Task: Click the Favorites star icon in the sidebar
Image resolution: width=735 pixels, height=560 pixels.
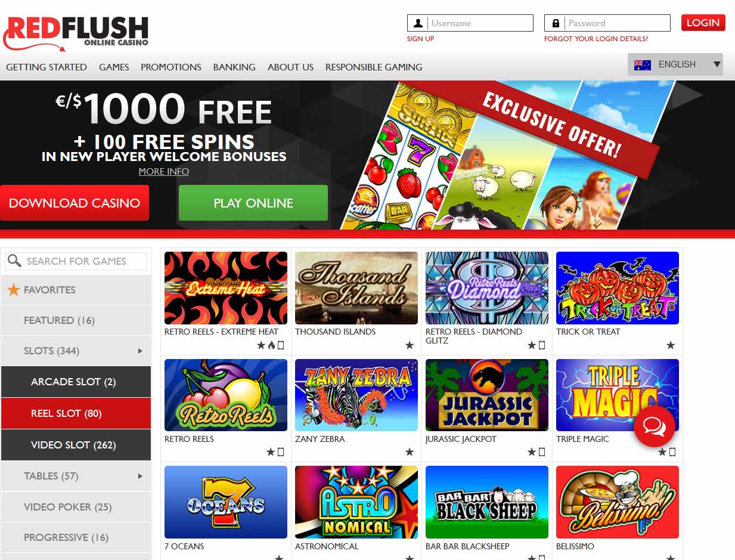Action: point(14,290)
